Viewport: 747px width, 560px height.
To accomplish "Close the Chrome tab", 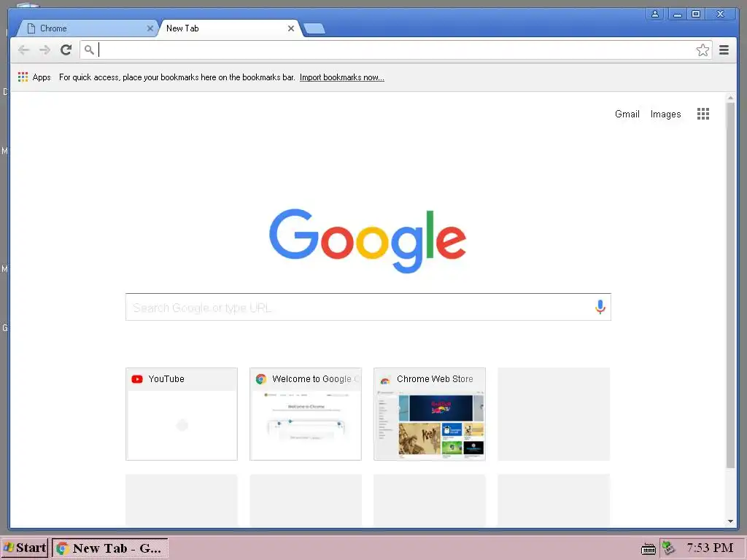I will tap(150, 28).
